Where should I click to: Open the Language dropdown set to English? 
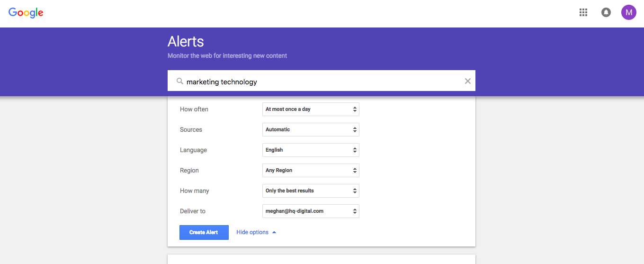click(x=311, y=150)
